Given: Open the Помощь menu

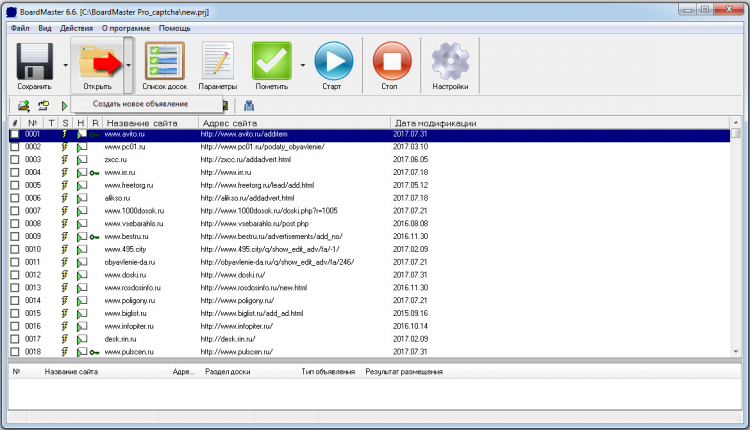Looking at the screenshot, I should (x=175, y=28).
